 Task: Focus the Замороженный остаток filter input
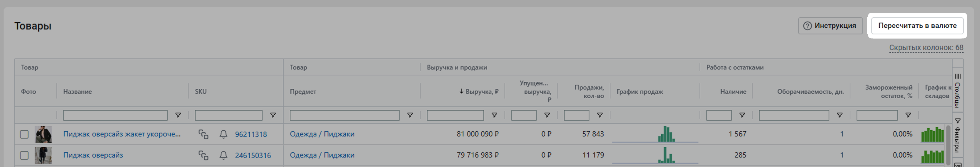coord(877,115)
